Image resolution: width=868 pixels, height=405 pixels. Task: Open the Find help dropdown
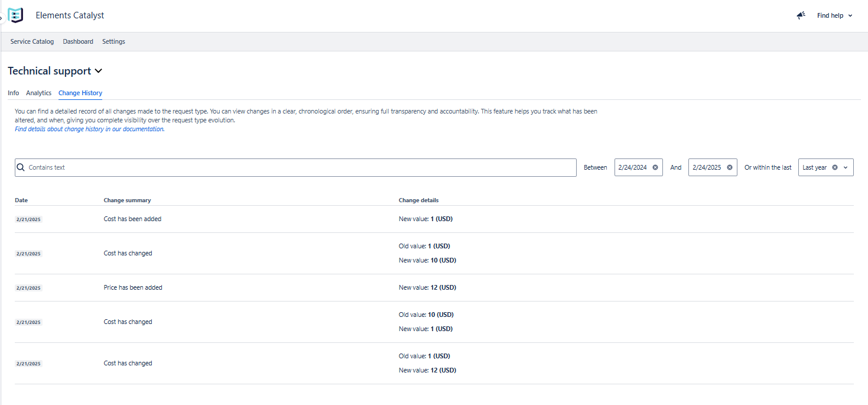834,15
